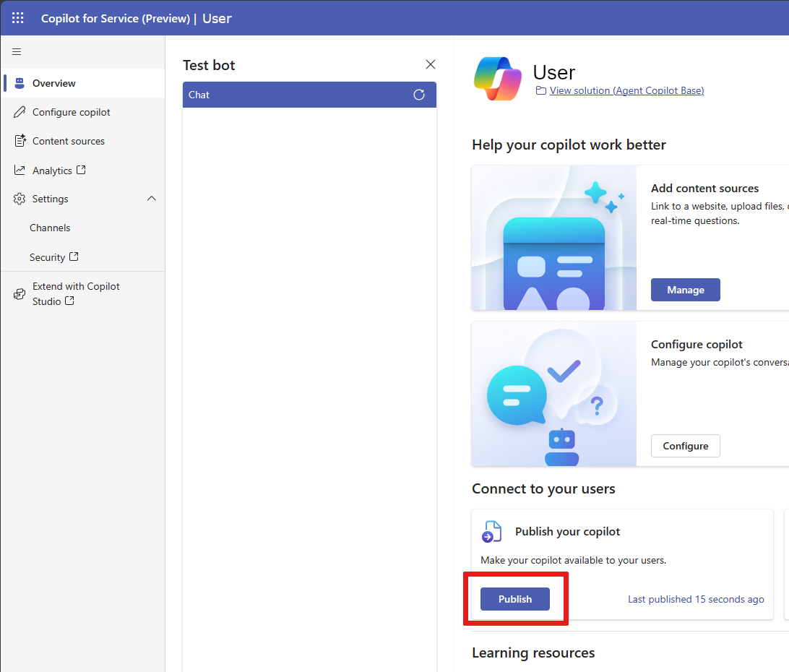789x672 pixels.
Task: Click the Analytics external link icon
Action: point(81,170)
